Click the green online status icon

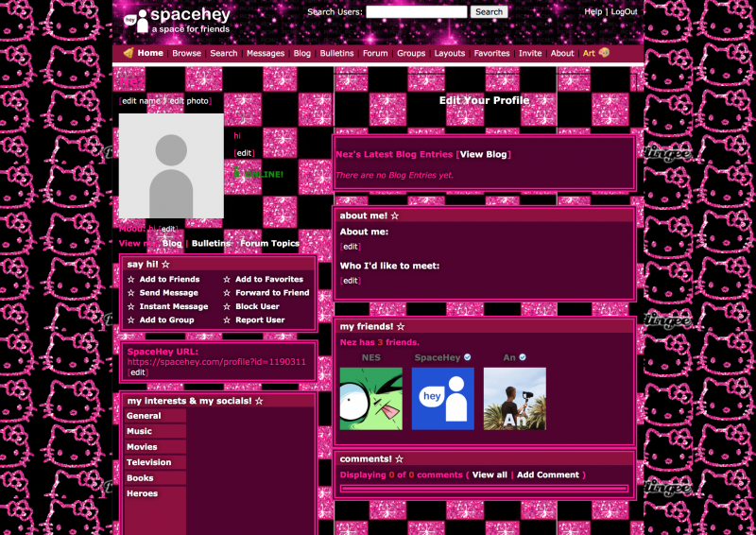(237, 172)
